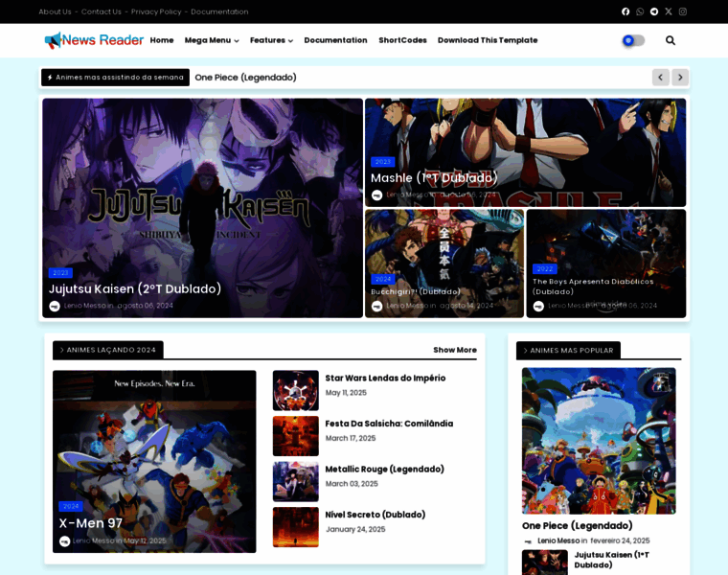This screenshot has width=728, height=575.
Task: Open the X (Twitter) social icon
Action: pos(668,11)
